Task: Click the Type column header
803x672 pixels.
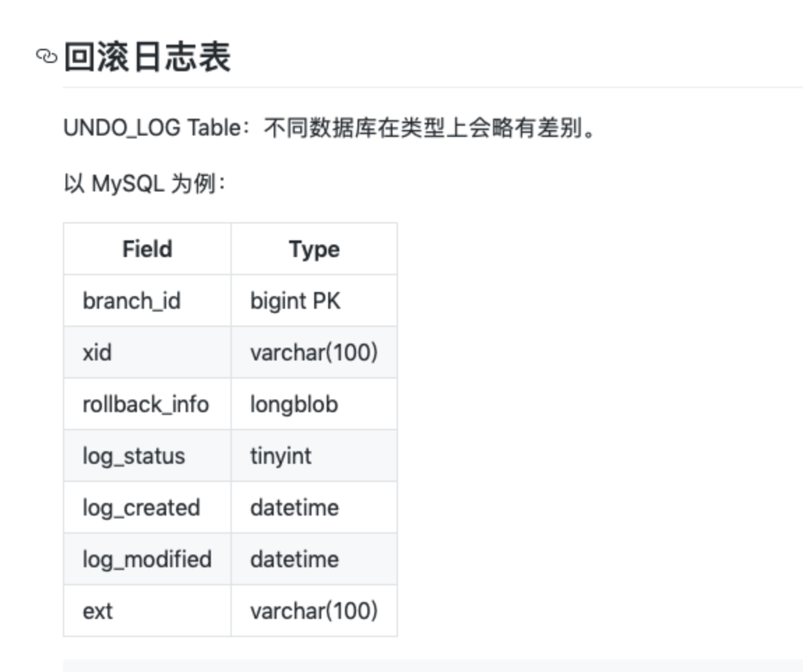Action: pos(314,249)
